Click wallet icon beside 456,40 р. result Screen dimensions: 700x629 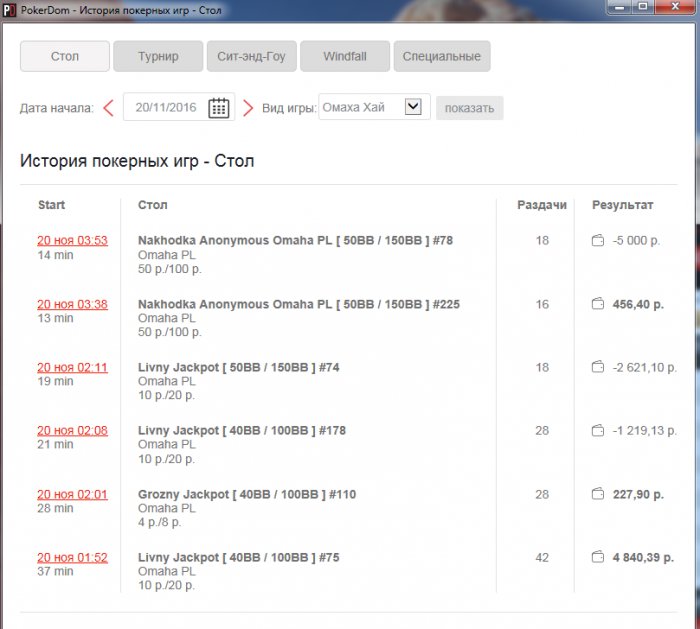click(597, 304)
